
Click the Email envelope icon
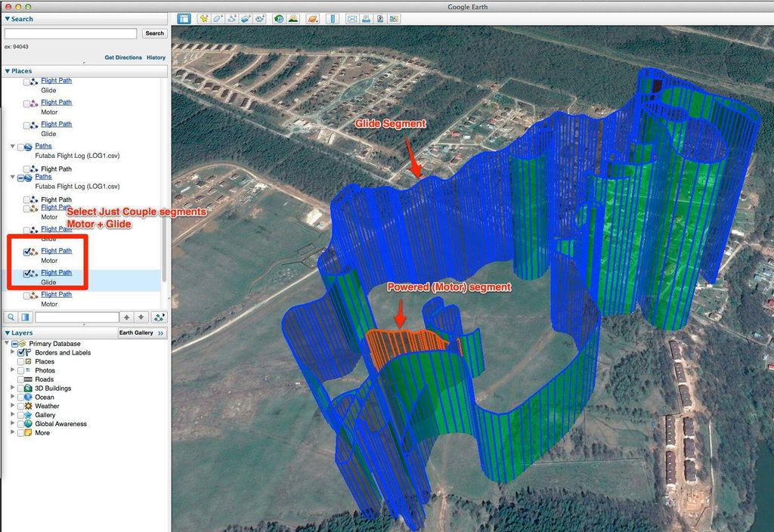pyautogui.click(x=352, y=19)
